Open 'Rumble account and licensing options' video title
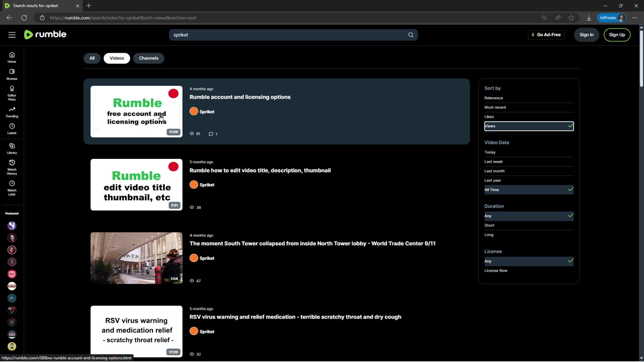Viewport: 644px width, 362px height. [240, 97]
